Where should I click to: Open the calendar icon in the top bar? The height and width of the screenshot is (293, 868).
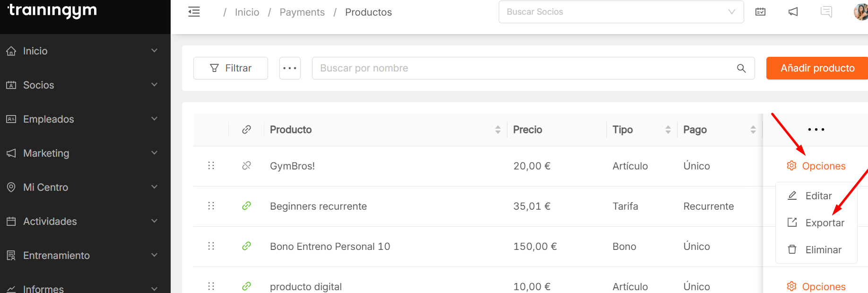tap(760, 12)
